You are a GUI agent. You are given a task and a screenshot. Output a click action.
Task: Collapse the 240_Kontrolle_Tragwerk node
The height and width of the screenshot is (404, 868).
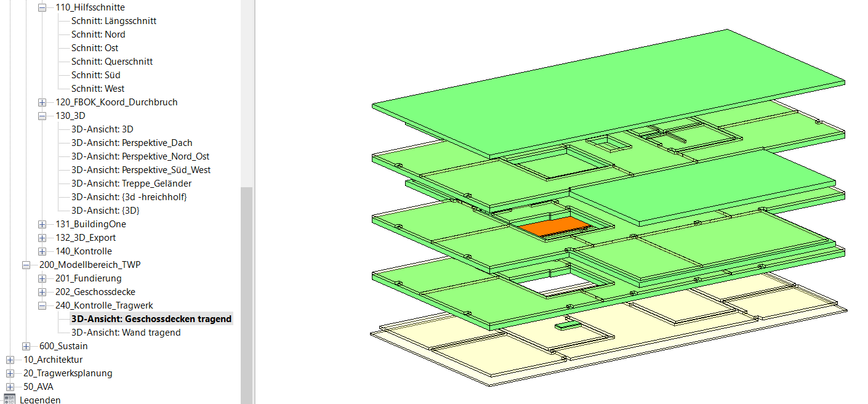pyautogui.click(x=42, y=305)
